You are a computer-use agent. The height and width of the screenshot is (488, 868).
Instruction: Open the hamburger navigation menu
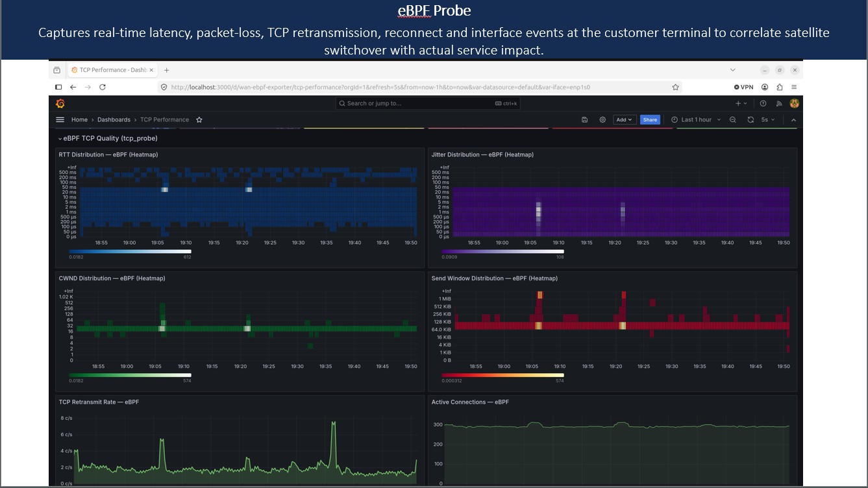(60, 119)
